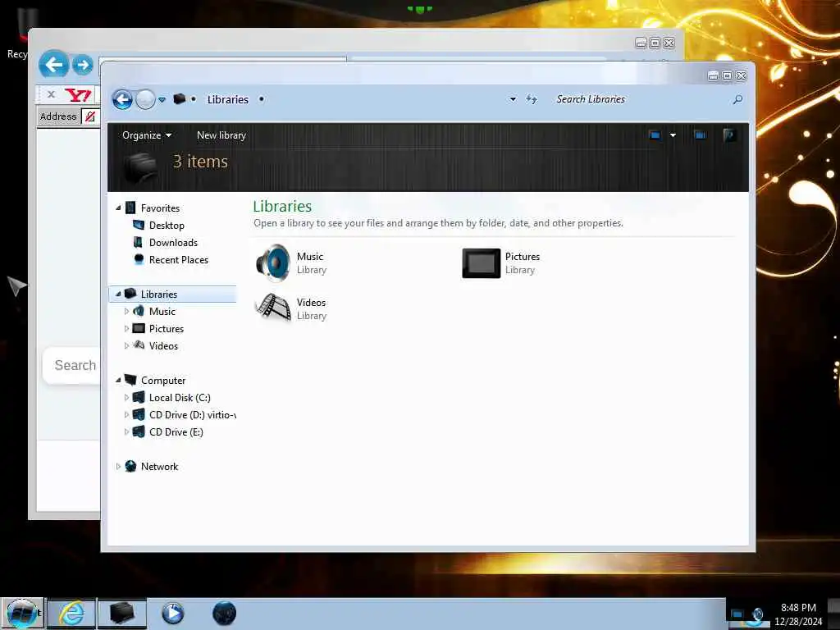This screenshot has height=630, width=840.
Task: Click Windows Explorer taskbar button
Action: [121, 614]
